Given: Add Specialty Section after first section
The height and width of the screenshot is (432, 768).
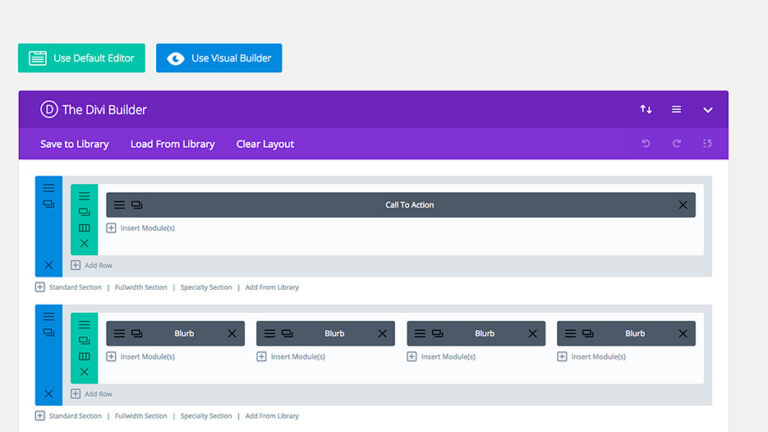Looking at the screenshot, I should coord(206,287).
